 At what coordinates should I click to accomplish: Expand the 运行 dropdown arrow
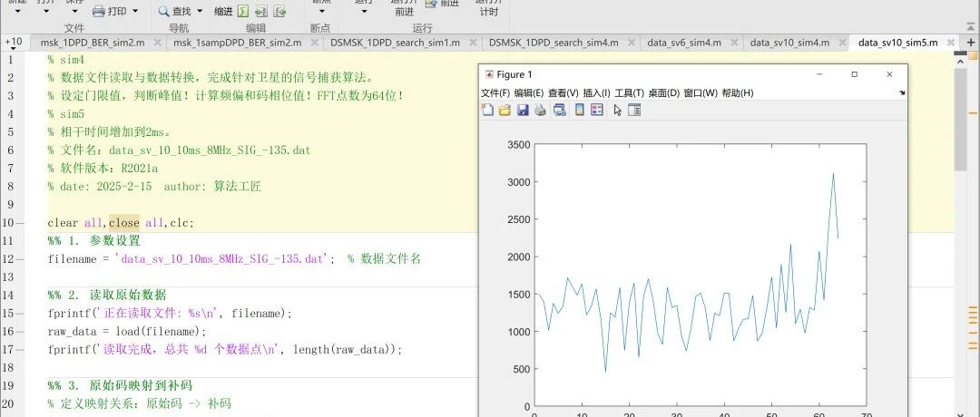coord(365,11)
